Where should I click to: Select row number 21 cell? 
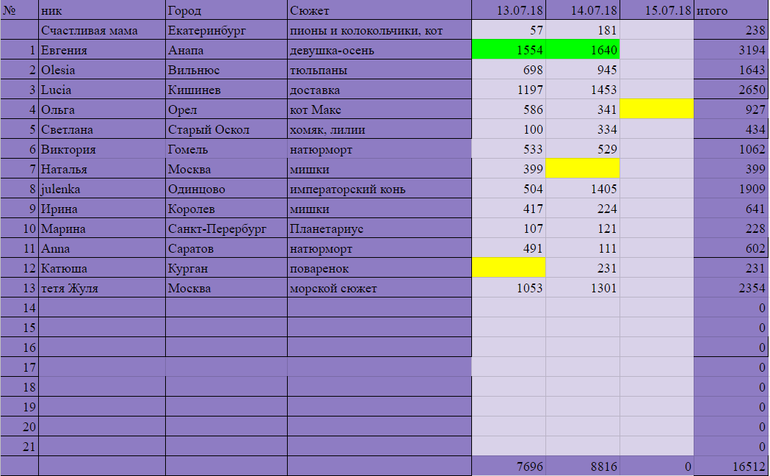(19, 446)
